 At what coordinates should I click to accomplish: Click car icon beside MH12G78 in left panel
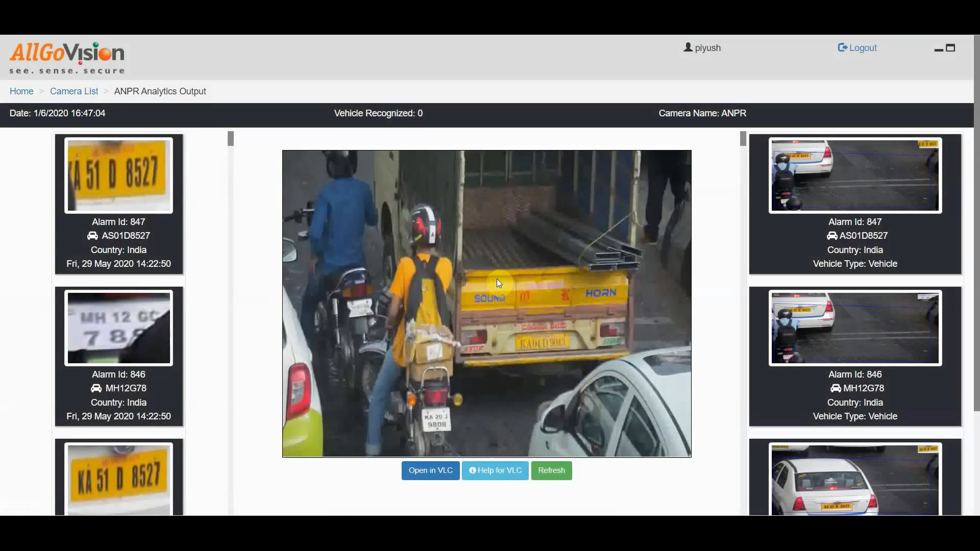[x=96, y=388]
